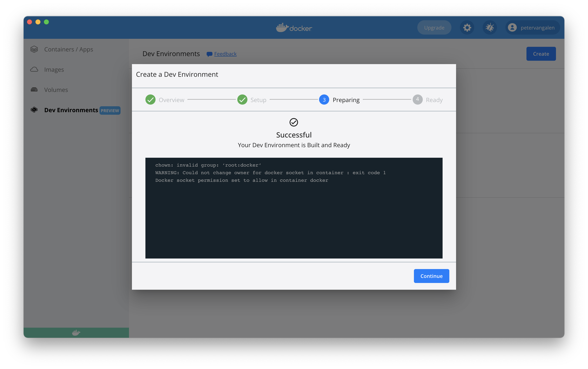Select Dev Environments in the sidebar
Viewport: 588px width, 369px height.
(71, 110)
